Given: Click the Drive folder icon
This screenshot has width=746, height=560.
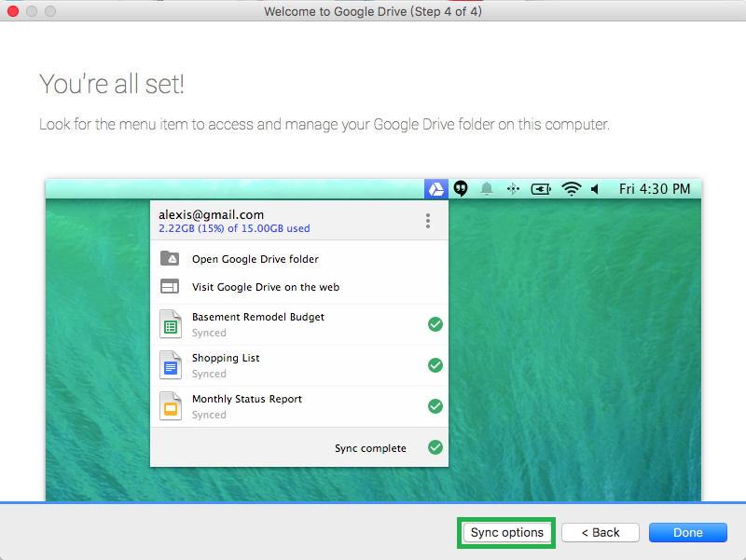Looking at the screenshot, I should 170,258.
